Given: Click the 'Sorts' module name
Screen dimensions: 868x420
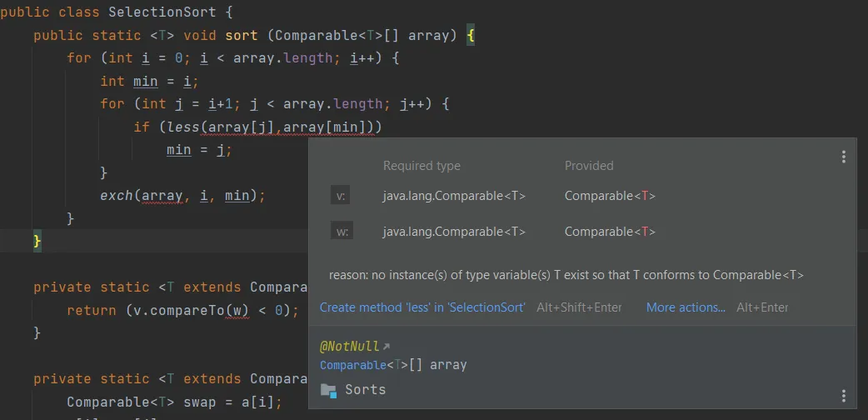Looking at the screenshot, I should [x=366, y=389].
